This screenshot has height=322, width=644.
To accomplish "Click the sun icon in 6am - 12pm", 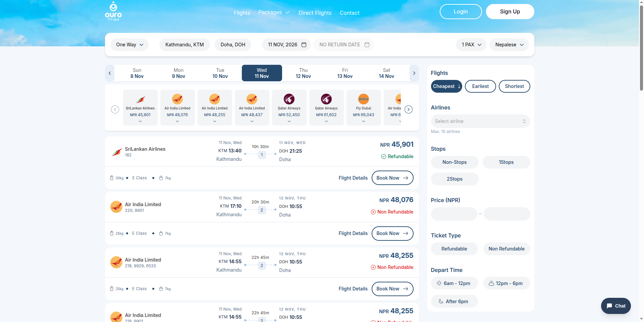I will pyautogui.click(x=439, y=283).
